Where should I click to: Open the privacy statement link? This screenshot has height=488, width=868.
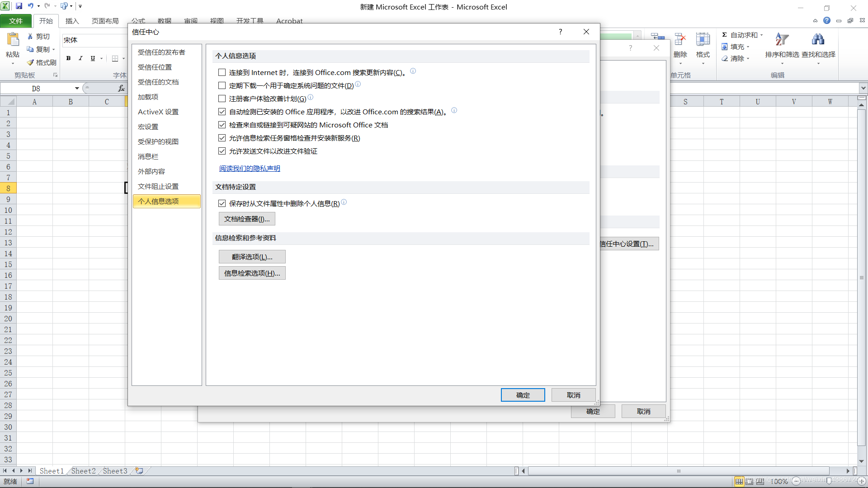tap(250, 168)
